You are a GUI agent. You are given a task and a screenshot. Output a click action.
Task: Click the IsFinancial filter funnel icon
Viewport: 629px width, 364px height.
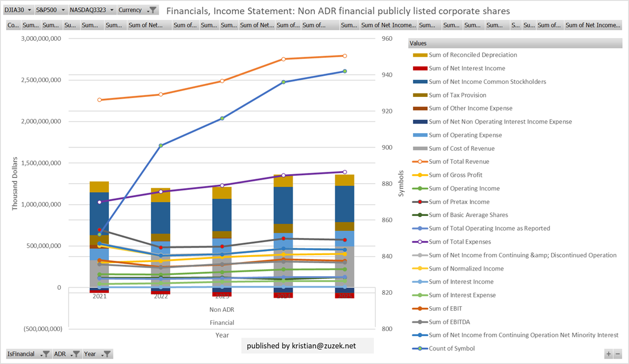click(45, 354)
